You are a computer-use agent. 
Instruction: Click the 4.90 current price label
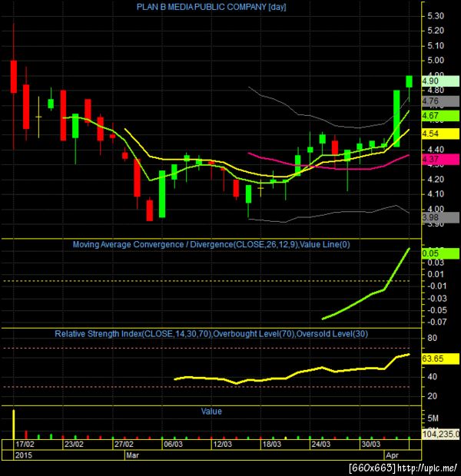(440, 81)
